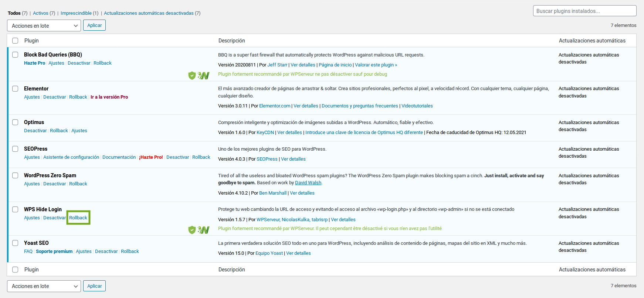
Task: Open Videotutoriales link for Elementor
Action: tap(417, 106)
